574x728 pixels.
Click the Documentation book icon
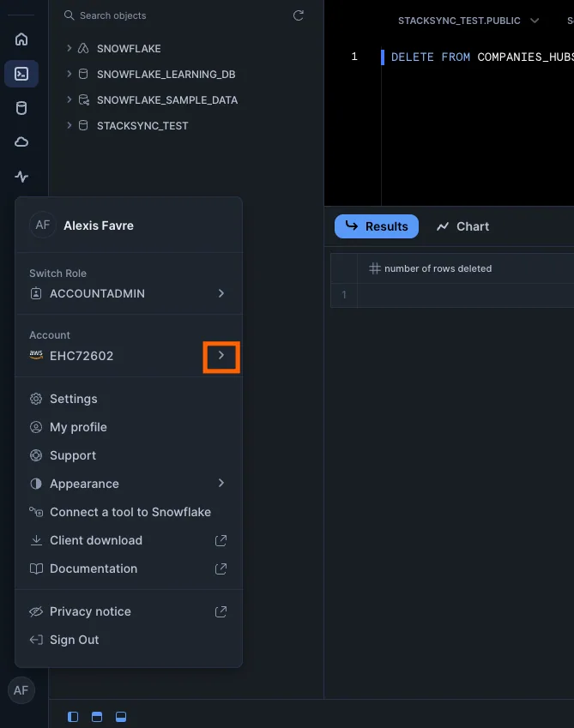pos(36,569)
